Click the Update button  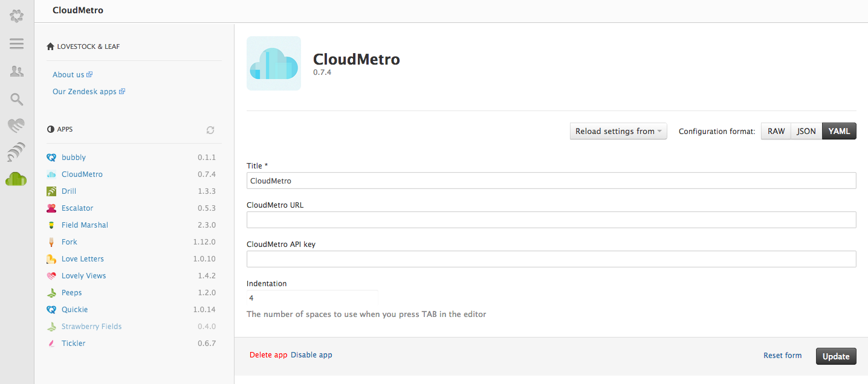tap(836, 356)
